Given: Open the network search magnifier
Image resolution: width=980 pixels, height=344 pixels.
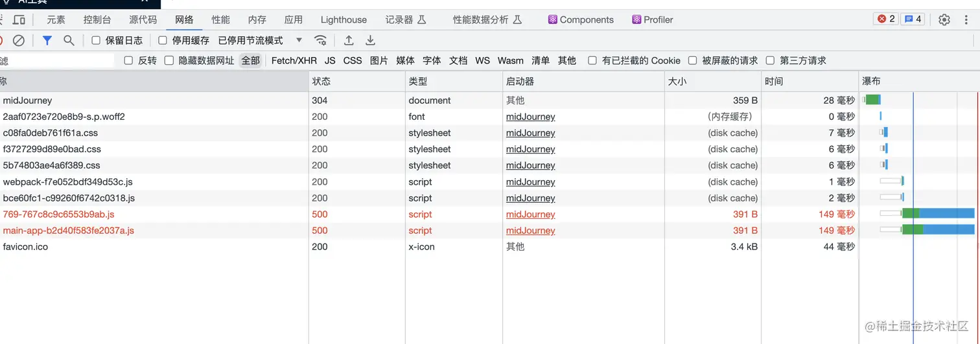Looking at the screenshot, I should pyautogui.click(x=69, y=40).
